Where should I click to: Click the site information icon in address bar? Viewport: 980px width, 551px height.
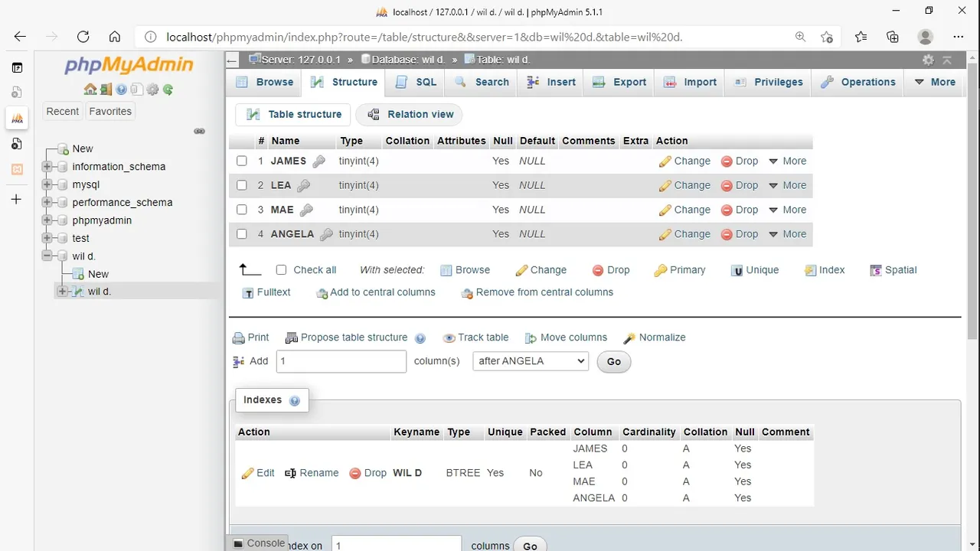point(151,37)
